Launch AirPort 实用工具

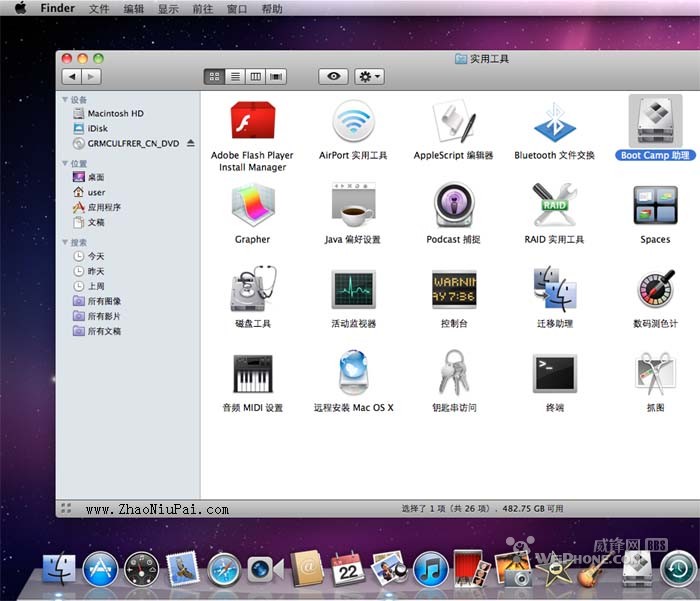(353, 122)
